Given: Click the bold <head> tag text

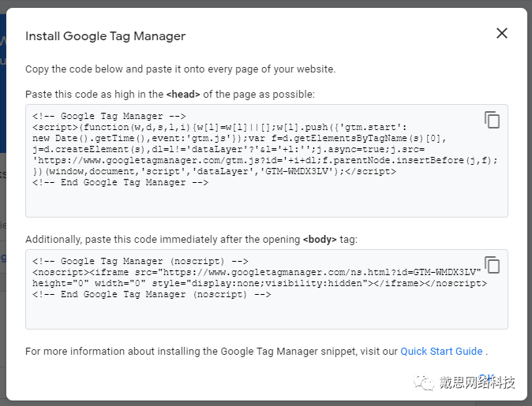Looking at the screenshot, I should (184, 95).
